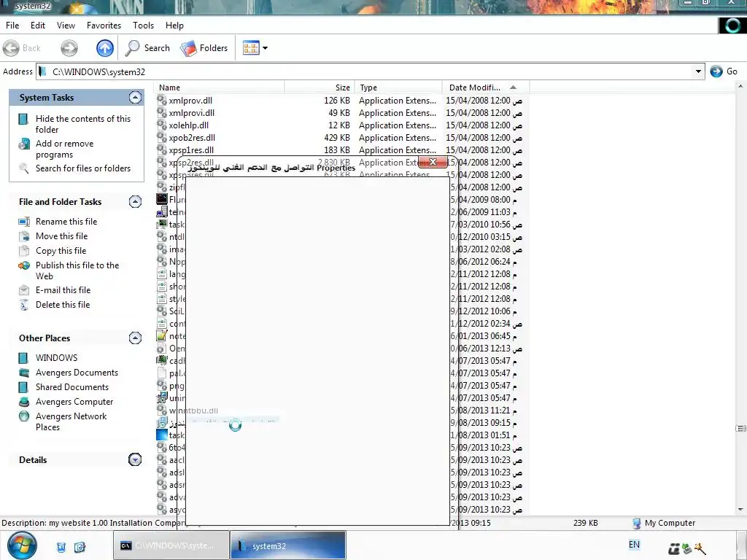
Task: Click the scroll down arrow of file list
Action: click(740, 510)
